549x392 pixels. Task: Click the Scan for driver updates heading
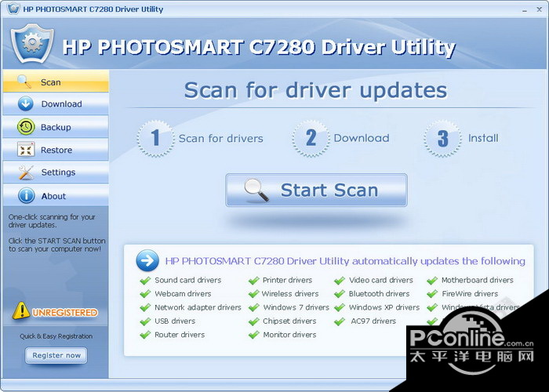pos(315,90)
